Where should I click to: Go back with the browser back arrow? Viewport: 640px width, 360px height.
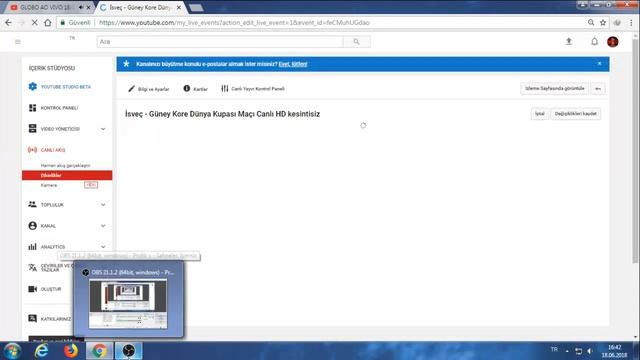(x=9, y=23)
